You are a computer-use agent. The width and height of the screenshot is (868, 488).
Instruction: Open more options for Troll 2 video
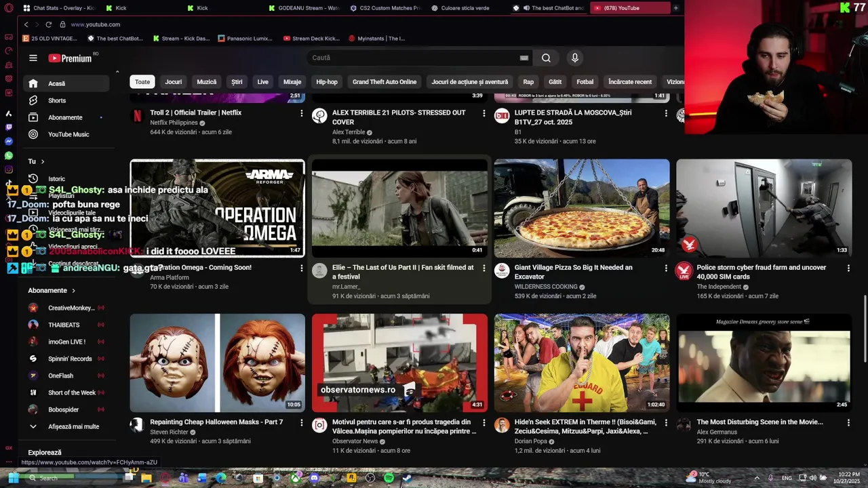tap(302, 113)
